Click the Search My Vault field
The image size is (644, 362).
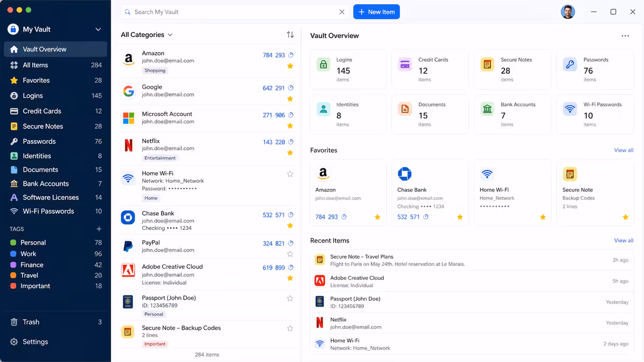tap(236, 12)
